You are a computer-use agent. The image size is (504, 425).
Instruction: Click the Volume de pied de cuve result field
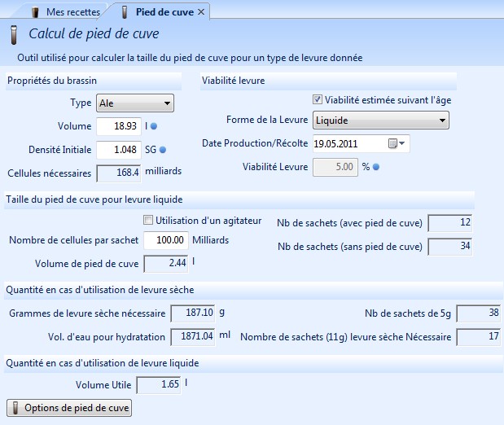click(x=166, y=264)
